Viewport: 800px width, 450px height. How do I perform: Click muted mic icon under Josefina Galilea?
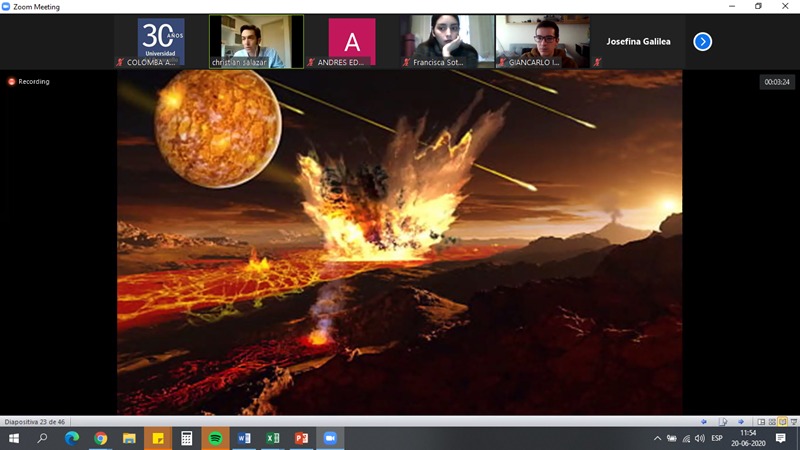pos(597,62)
